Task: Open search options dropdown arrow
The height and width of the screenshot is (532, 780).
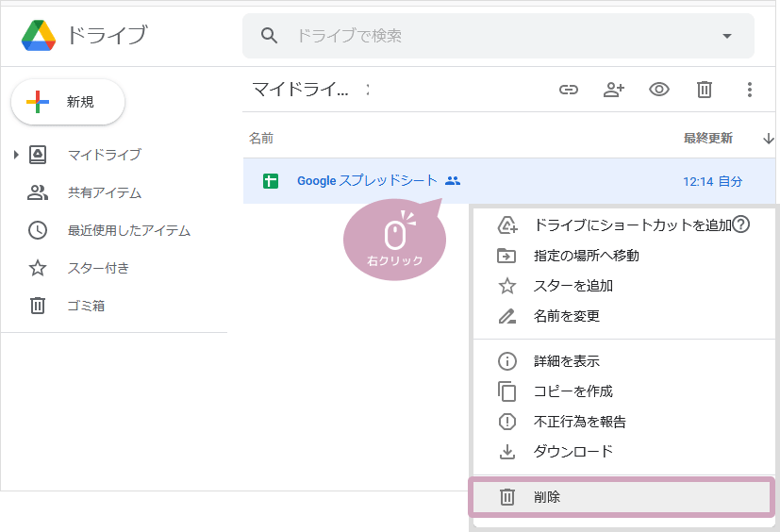Action: (x=726, y=36)
